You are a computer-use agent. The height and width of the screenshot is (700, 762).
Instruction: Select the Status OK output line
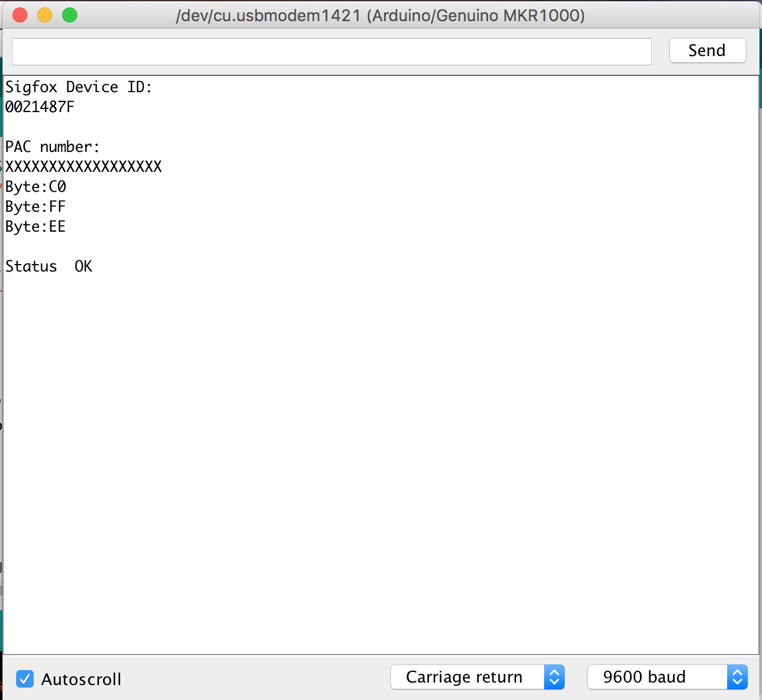[49, 267]
